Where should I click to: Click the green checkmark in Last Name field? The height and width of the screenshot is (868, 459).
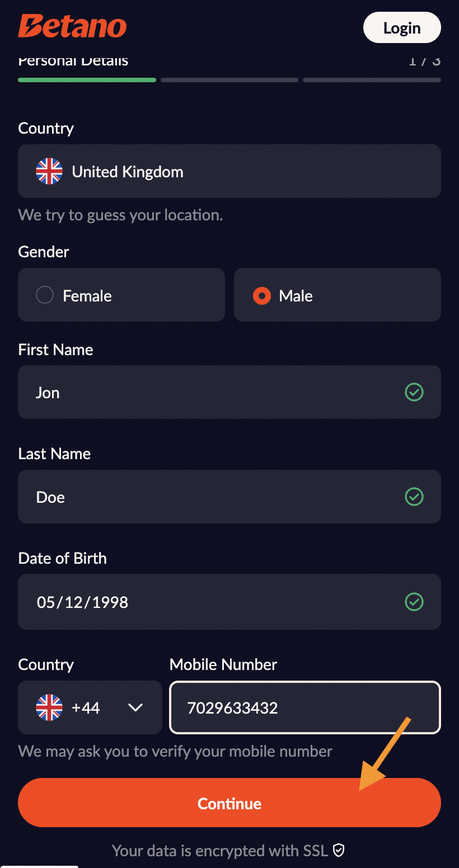[x=414, y=497]
